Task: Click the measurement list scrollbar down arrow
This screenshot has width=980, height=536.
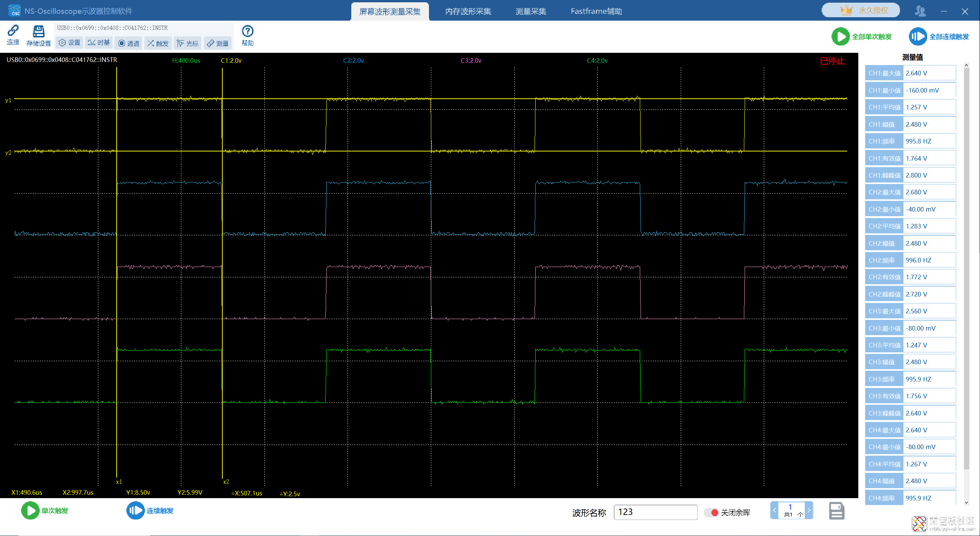Action: pos(966,502)
